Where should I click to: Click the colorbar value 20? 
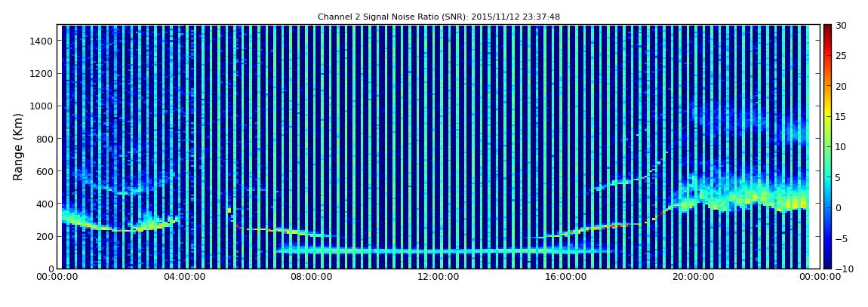click(x=842, y=86)
